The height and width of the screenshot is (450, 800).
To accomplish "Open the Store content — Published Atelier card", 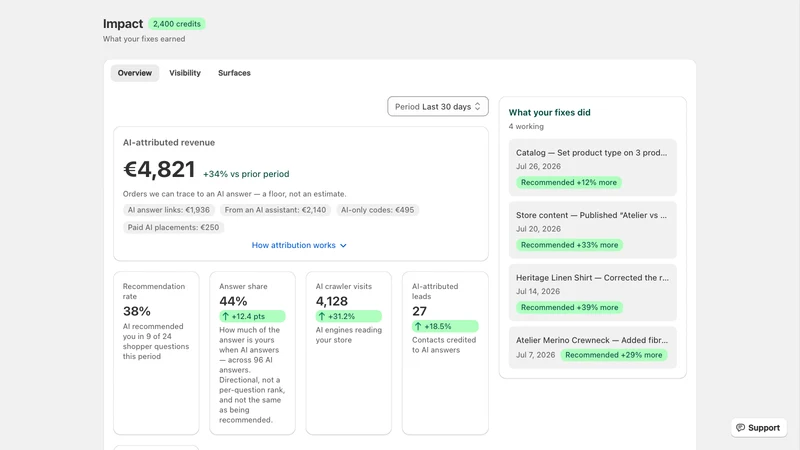I will (x=592, y=230).
